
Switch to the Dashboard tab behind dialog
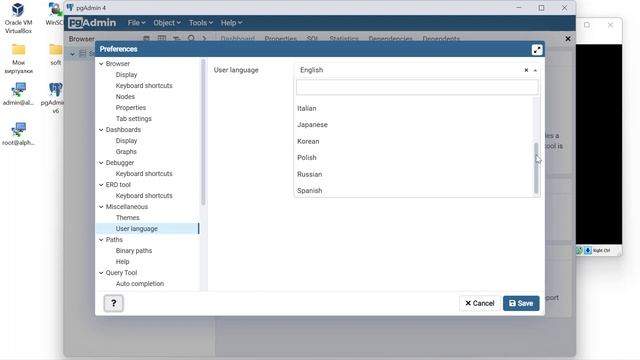(238, 39)
